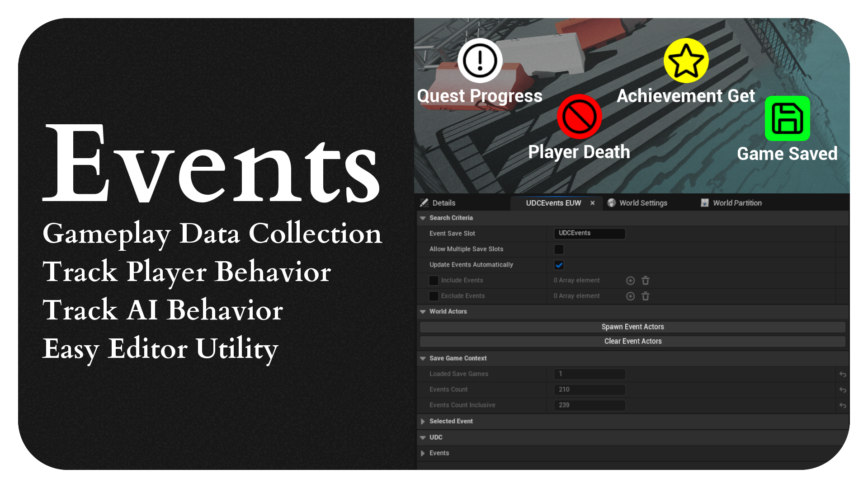Enable Allow Multiple Save Slots checkbox
Image resolution: width=868 pixels, height=488 pixels.
point(559,249)
